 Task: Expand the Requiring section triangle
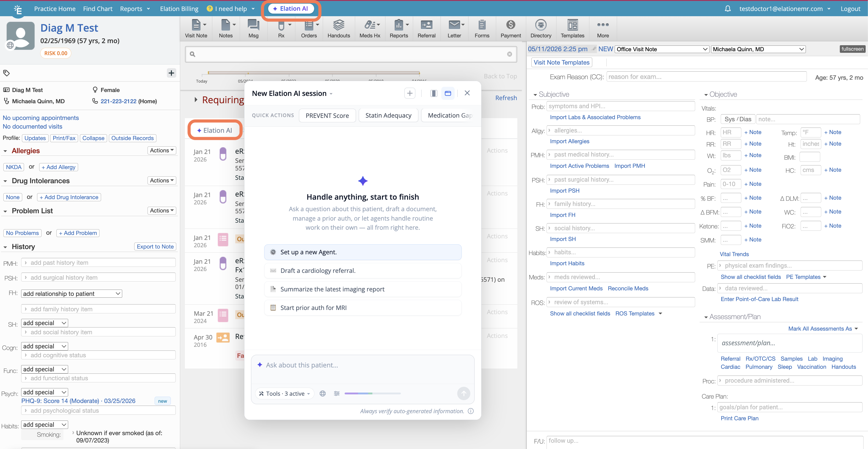(x=196, y=100)
